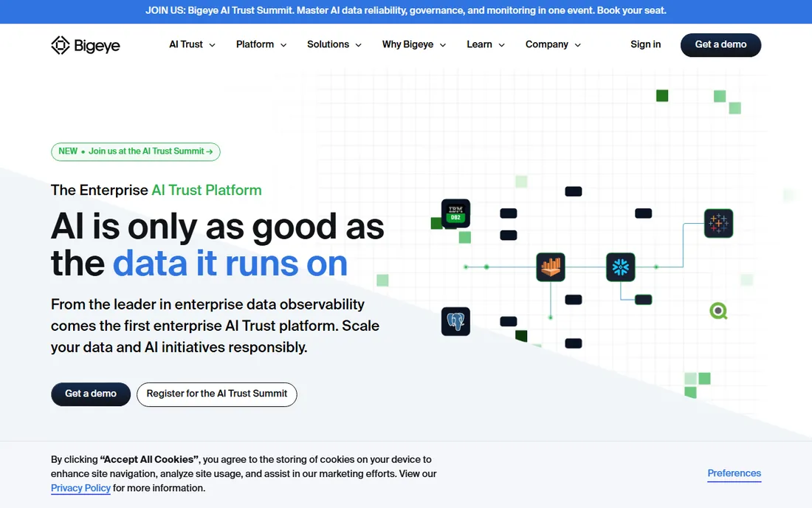Viewport: 812px width, 508px height.
Task: Open the Company menu
Action: point(553,44)
